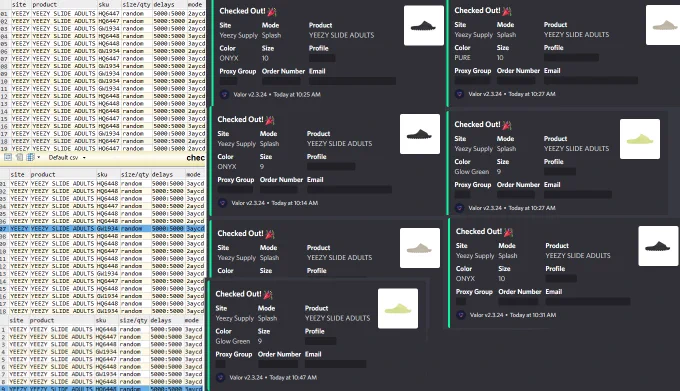Click 'Glow Green' in the 10:27 AM card
Screen dimensions: 680x391
472,172
